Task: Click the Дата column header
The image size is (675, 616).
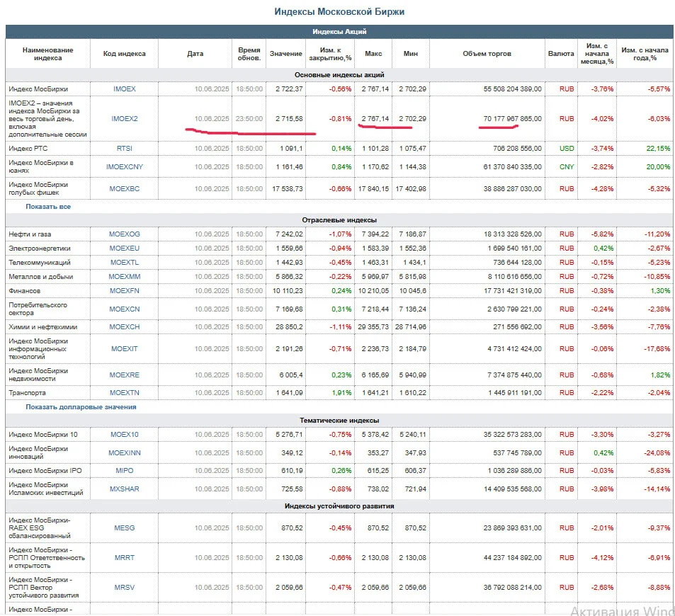Action: (195, 53)
